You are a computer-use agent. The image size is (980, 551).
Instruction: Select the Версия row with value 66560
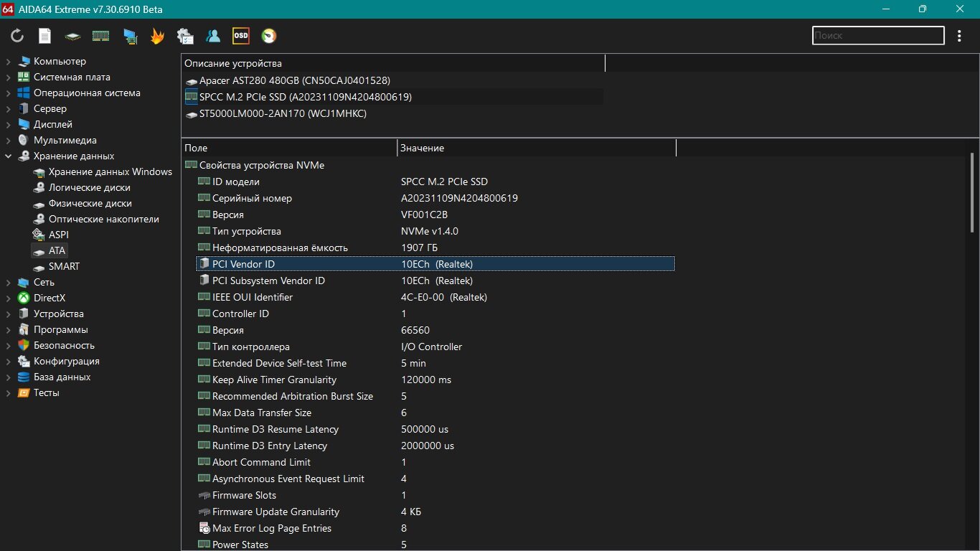pyautogui.click(x=435, y=331)
